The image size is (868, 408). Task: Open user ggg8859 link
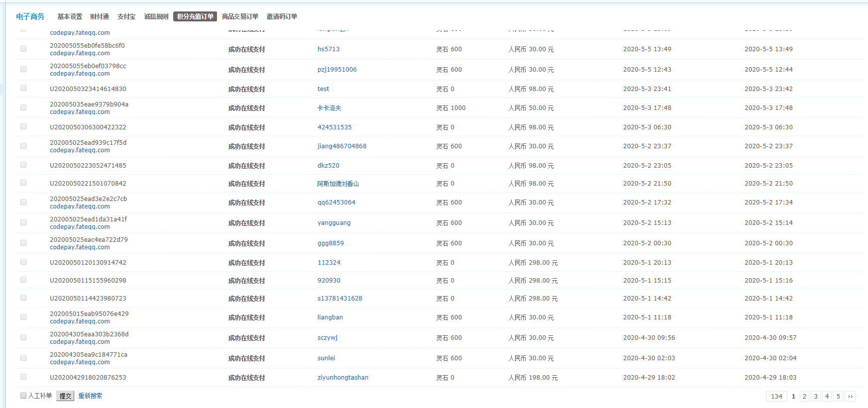(x=330, y=243)
